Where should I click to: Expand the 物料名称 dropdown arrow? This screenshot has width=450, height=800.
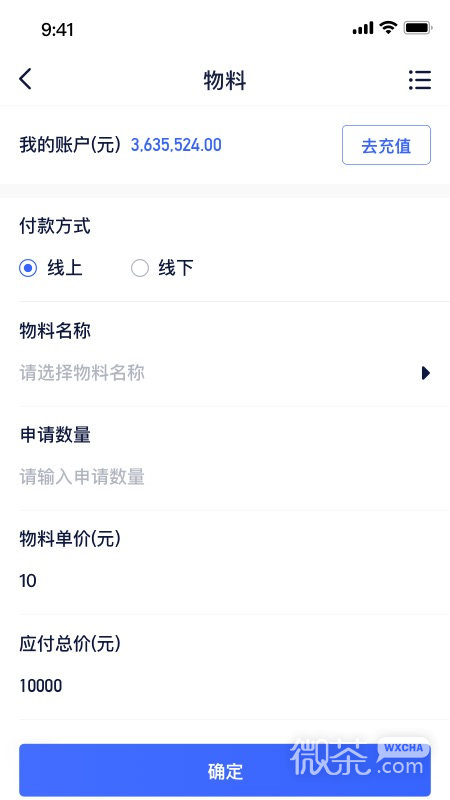pyautogui.click(x=426, y=373)
